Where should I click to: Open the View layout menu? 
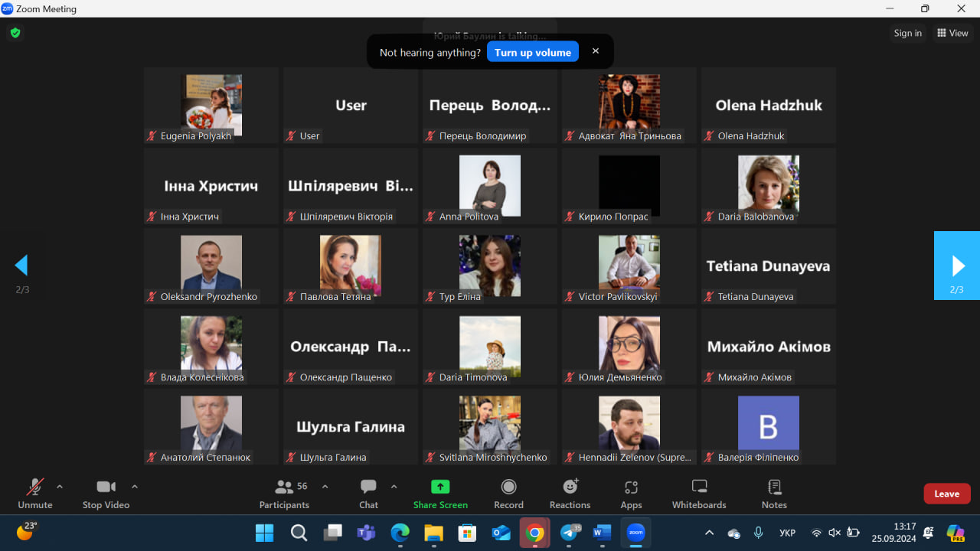[x=952, y=33]
